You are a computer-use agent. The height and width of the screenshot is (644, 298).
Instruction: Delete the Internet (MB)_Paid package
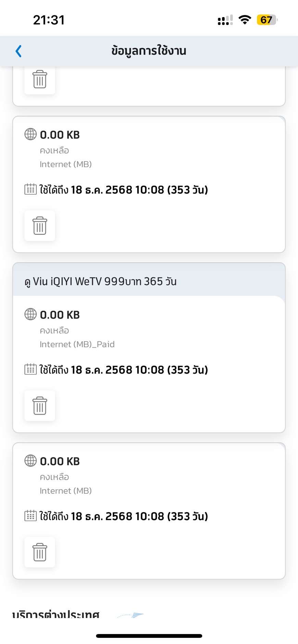[40, 405]
